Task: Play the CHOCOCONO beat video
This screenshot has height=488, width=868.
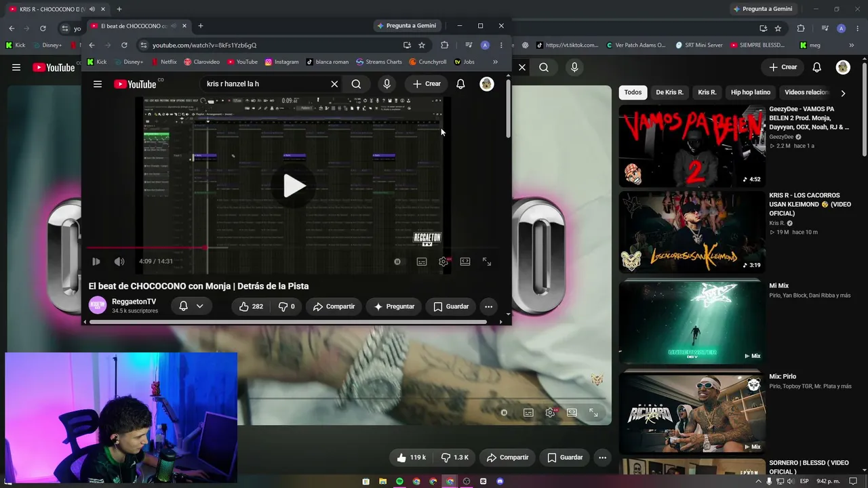Action: [294, 186]
